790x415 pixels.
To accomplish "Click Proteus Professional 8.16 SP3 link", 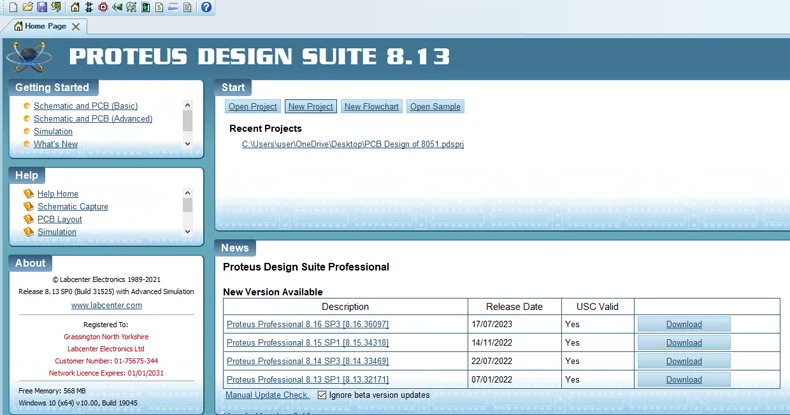I will click(x=307, y=324).
